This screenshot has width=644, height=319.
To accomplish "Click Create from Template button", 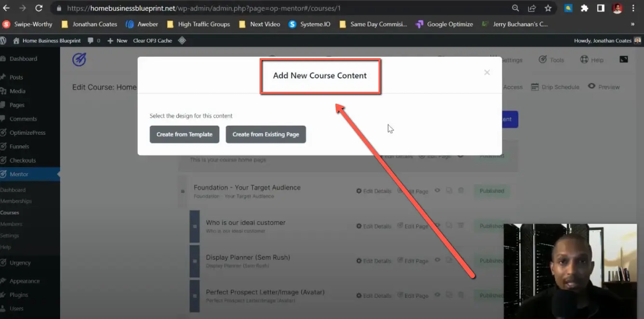I will coord(184,134).
